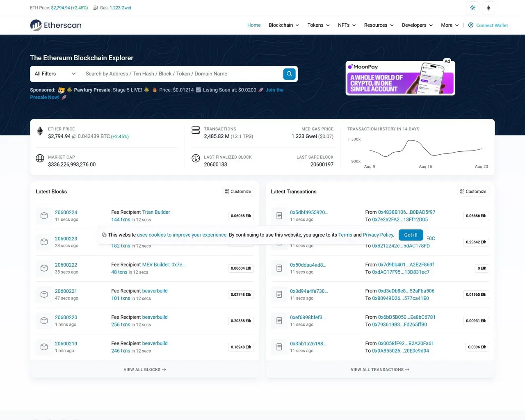Viewport: 525px width, 420px height.
Task: Click the 1.223 Gwei gas link
Action: [x=120, y=8]
